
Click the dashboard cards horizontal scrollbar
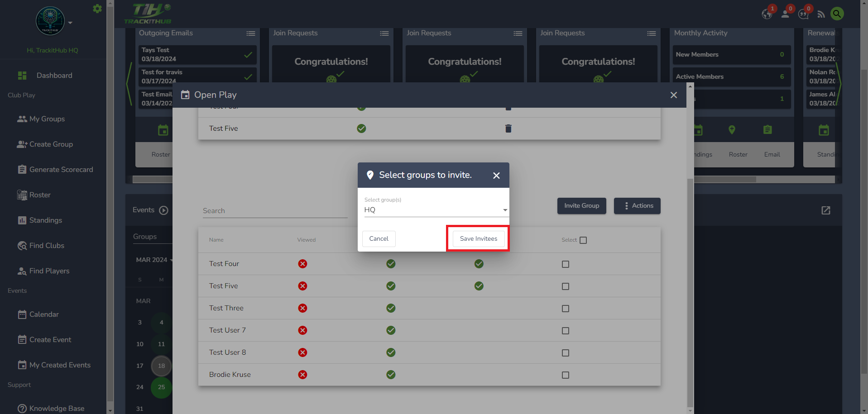tap(444, 180)
